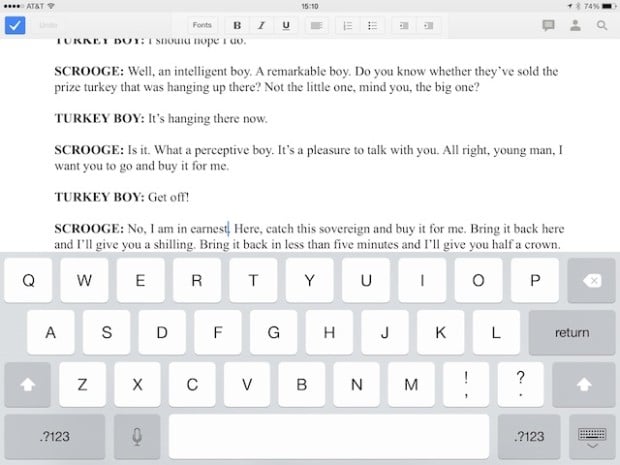Start dictation with microphone key

[137, 437]
